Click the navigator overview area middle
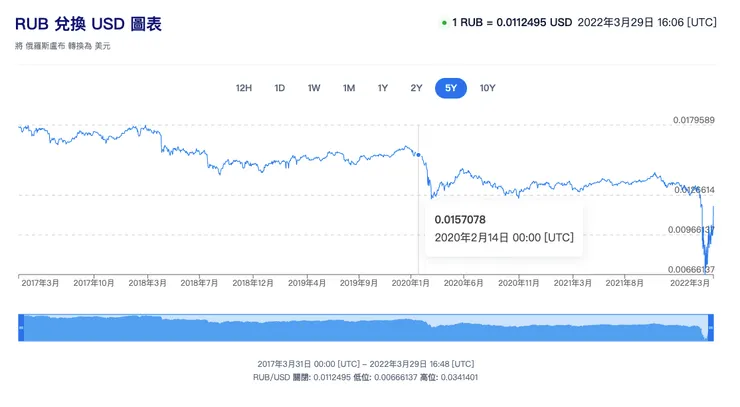Image resolution: width=740 pixels, height=407 pixels. (x=367, y=327)
